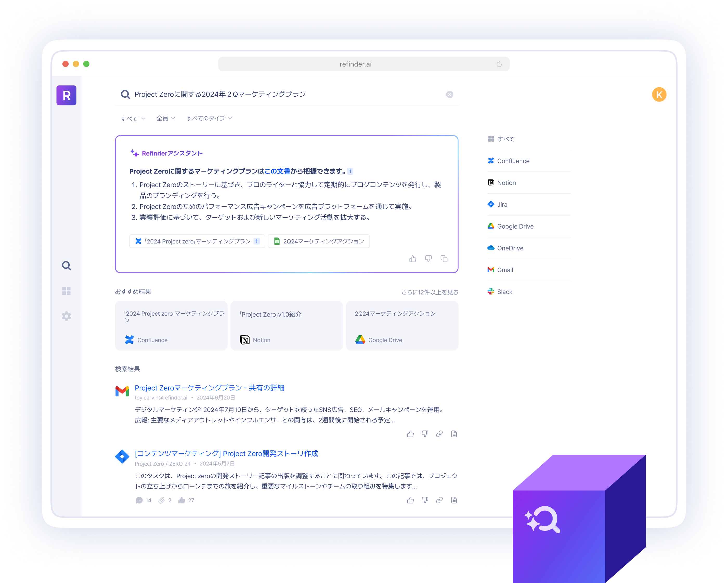Filter results by Google Drive

(529, 226)
